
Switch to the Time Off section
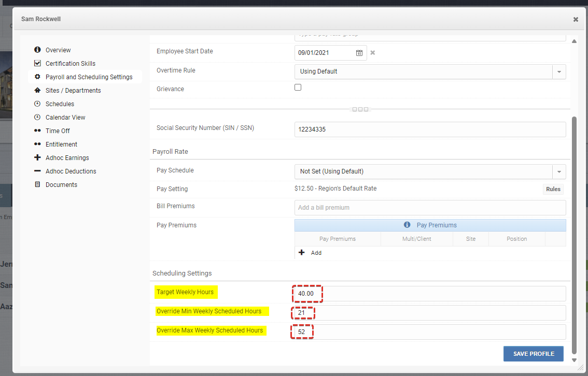37,131
